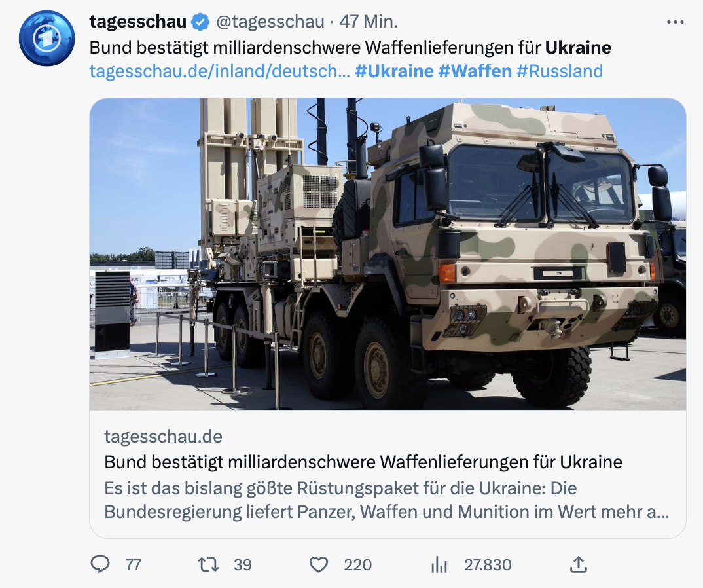Click the blue verified badge

pos(200,22)
